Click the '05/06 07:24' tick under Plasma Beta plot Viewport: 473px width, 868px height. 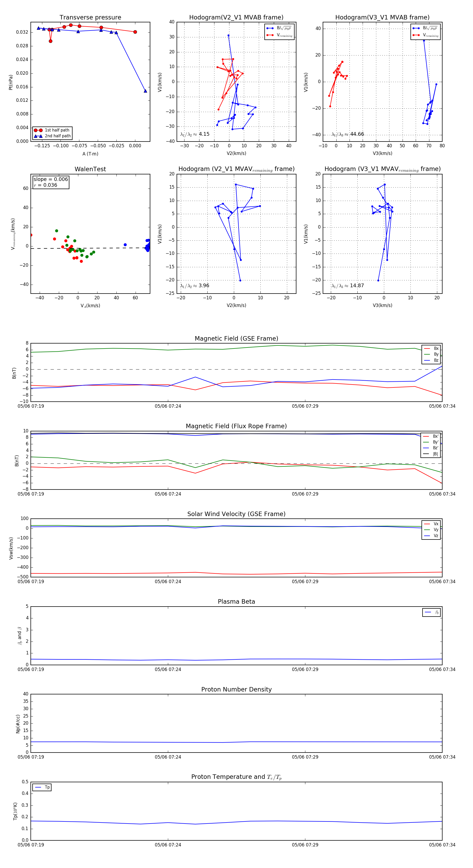[168, 669]
